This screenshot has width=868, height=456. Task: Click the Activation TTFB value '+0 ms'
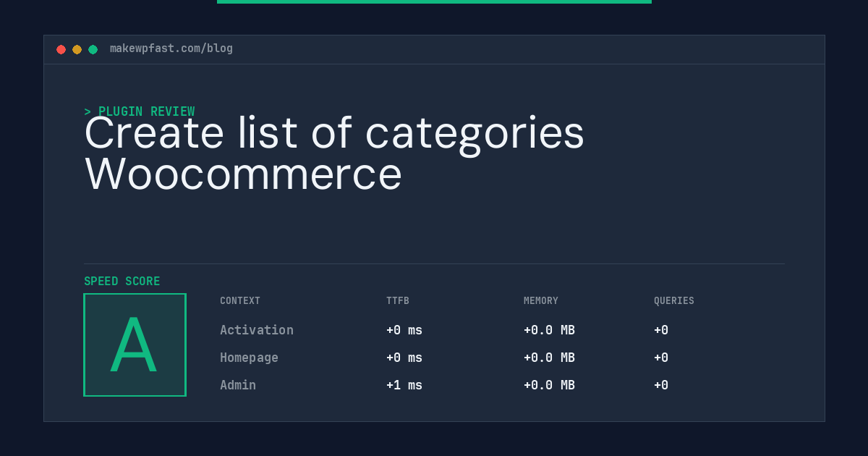point(404,330)
